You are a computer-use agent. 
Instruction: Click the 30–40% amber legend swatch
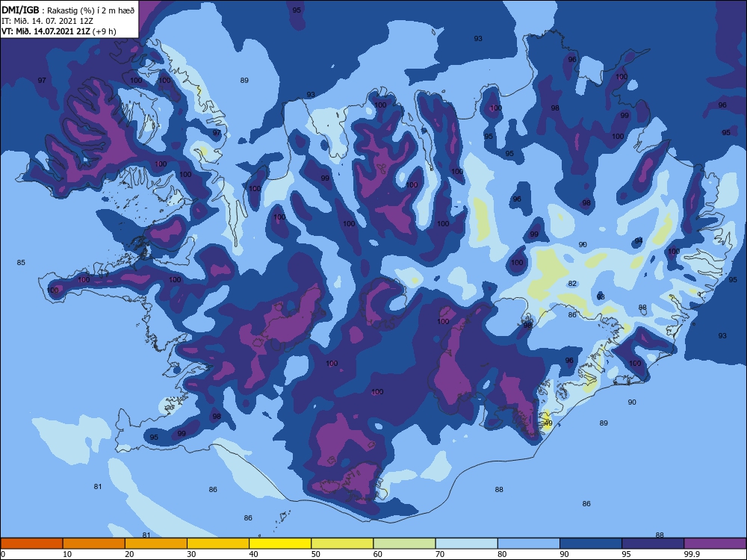pos(218,544)
